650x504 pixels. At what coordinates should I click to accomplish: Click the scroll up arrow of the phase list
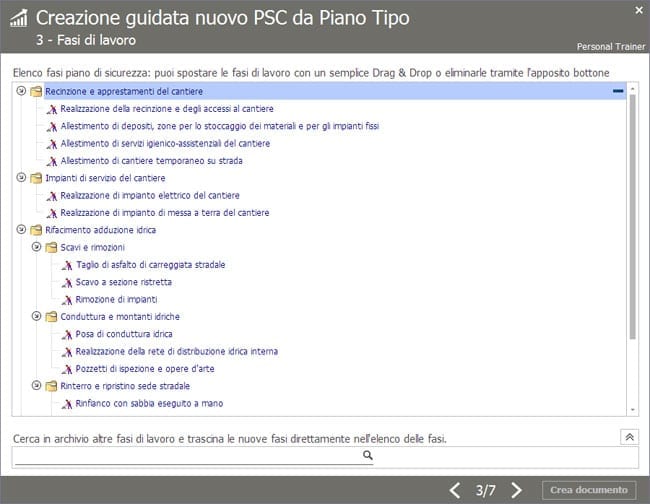[632, 88]
